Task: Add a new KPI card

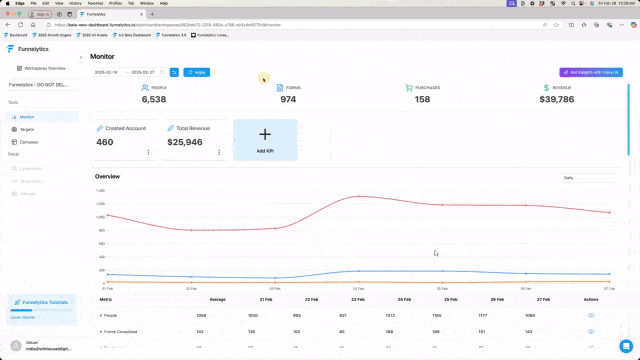Action: pos(265,140)
